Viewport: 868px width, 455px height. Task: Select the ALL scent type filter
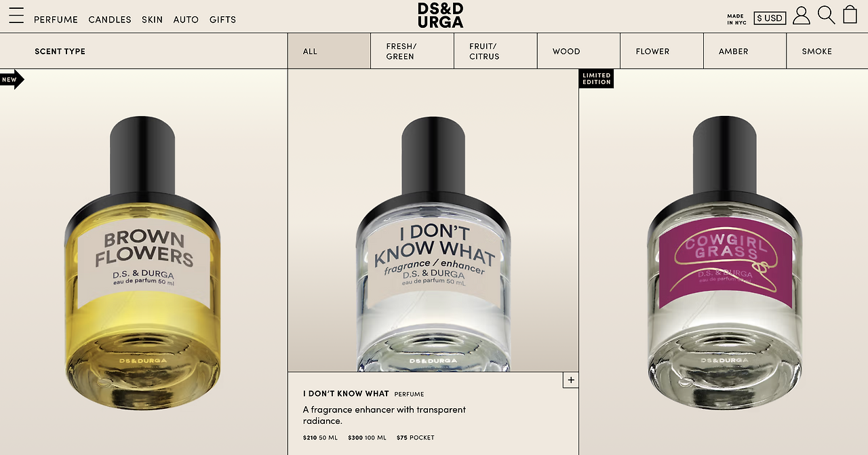coord(329,52)
